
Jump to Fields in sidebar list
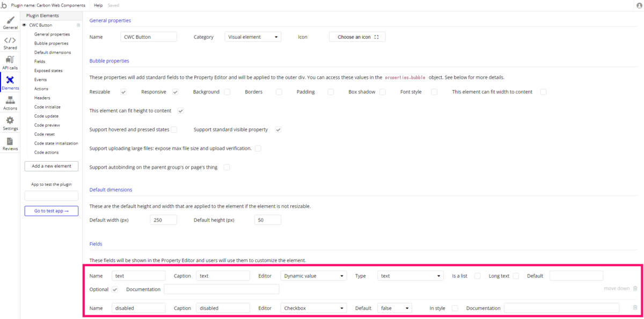40,61
